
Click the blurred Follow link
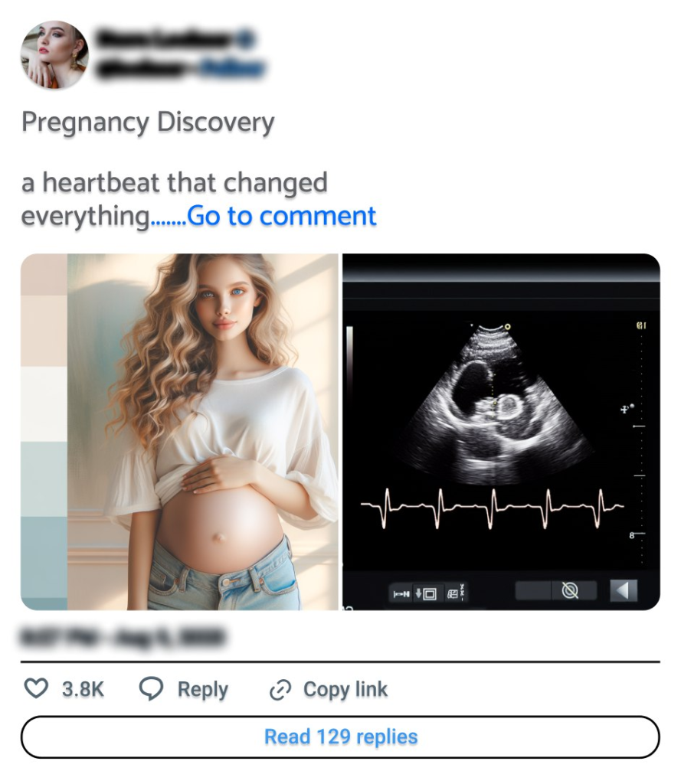(231, 68)
